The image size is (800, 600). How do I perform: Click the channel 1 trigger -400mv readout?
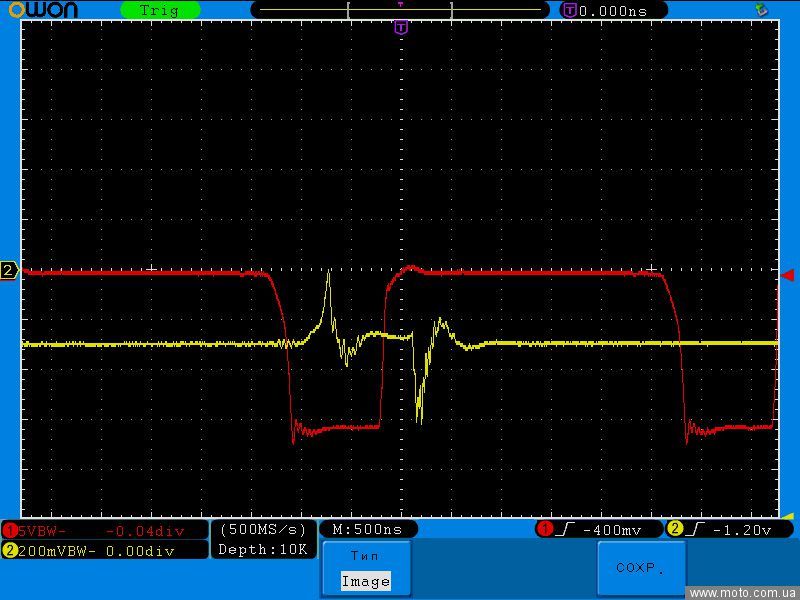pos(600,529)
